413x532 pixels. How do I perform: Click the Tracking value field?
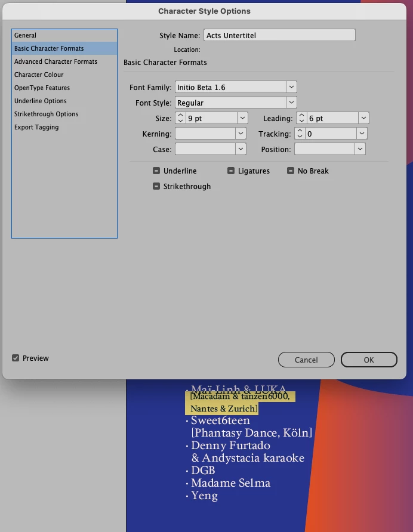331,134
